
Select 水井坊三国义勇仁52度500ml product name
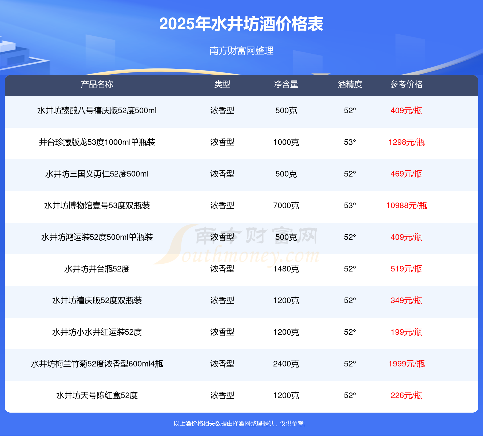click(97, 174)
